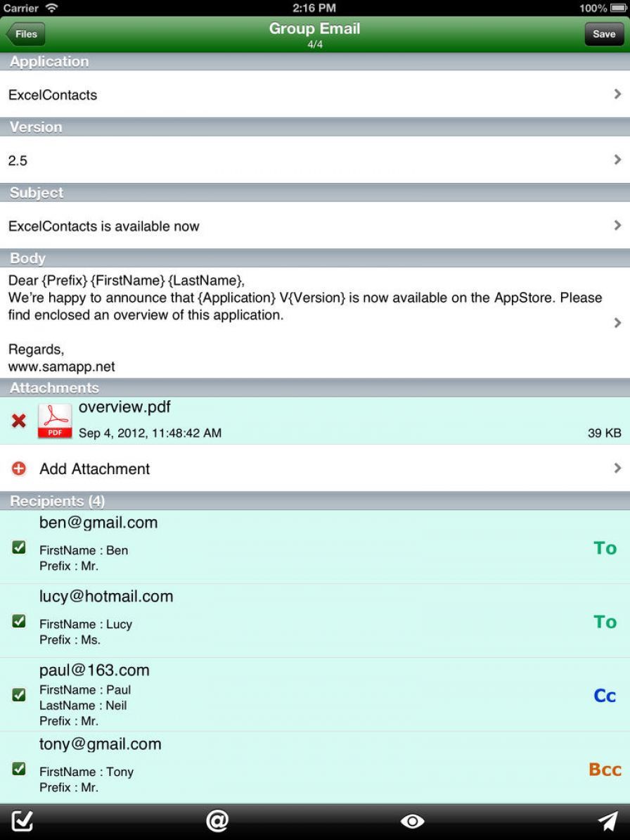
Task: Tap the Files navigation button
Action: coord(25,33)
